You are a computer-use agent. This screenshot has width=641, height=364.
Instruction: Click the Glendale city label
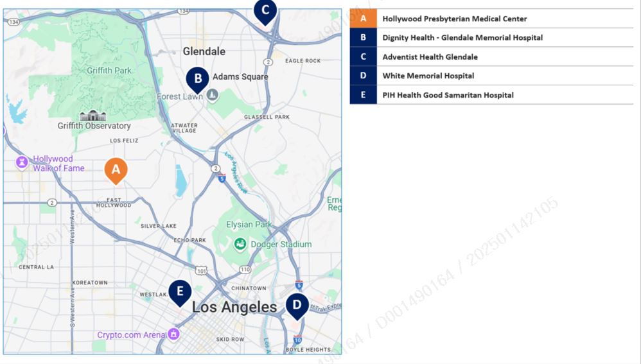(204, 51)
